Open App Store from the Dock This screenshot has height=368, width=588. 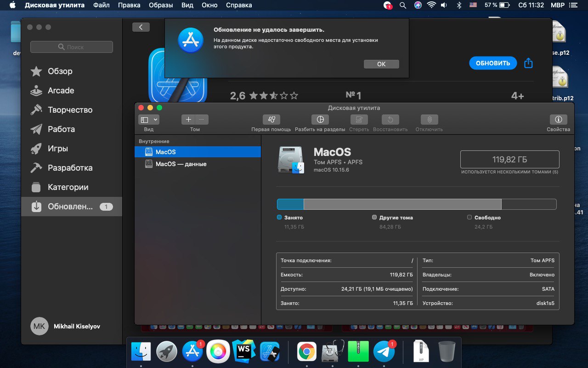point(193,352)
